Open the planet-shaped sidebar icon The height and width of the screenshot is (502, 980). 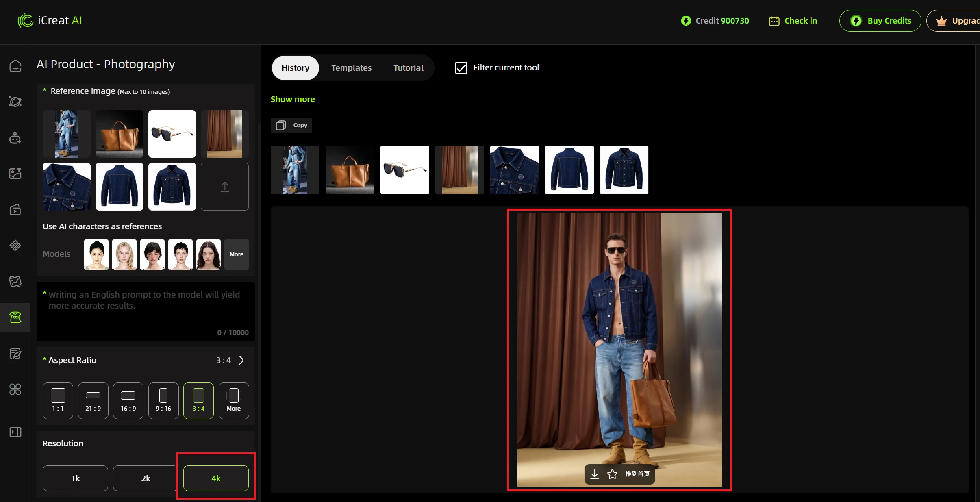coord(15,102)
